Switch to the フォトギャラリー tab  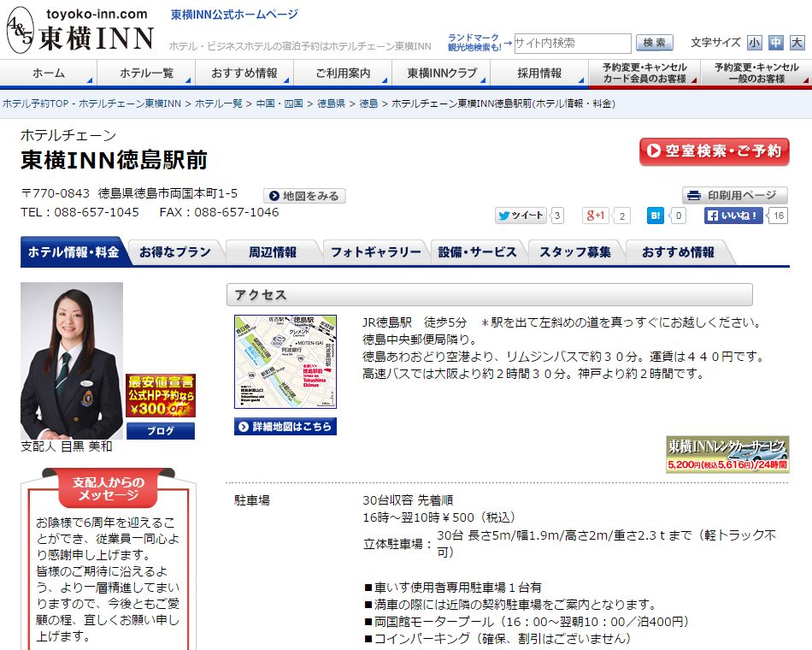(x=375, y=252)
